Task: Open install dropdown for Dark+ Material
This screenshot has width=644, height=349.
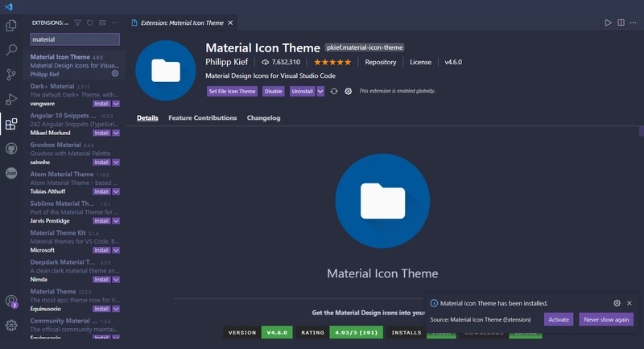Action: 116,104
